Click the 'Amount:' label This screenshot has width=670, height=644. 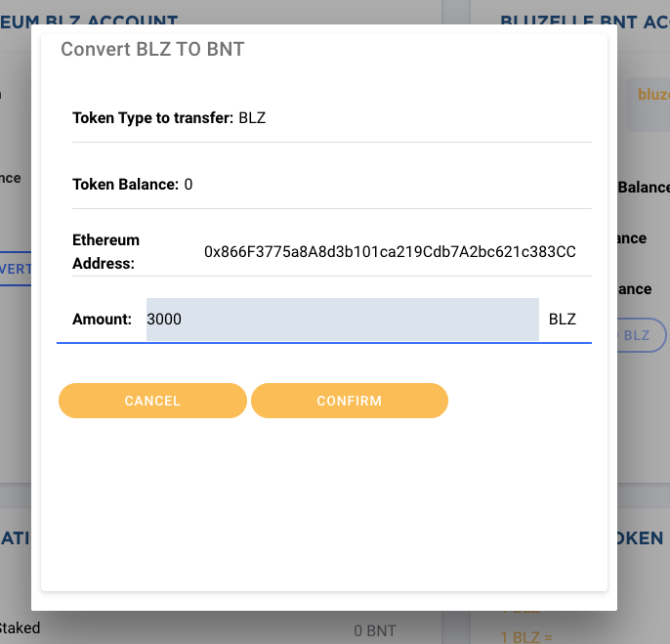[103, 320]
